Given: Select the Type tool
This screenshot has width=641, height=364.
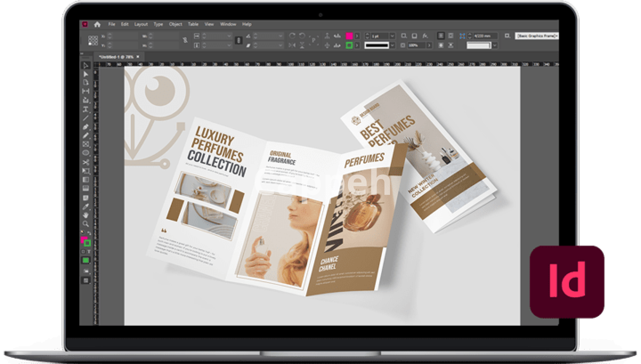Looking at the screenshot, I should click(x=86, y=109).
